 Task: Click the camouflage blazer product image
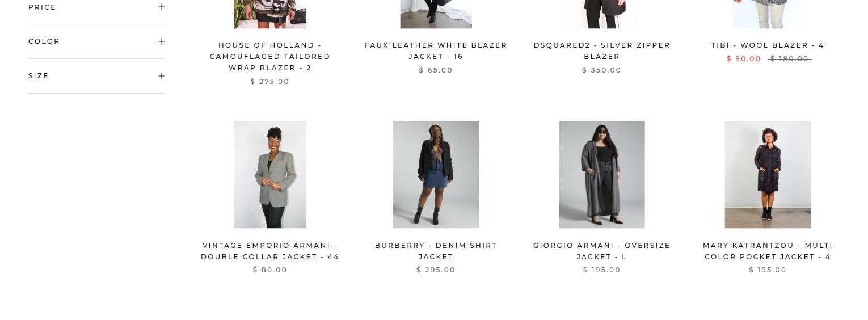[x=270, y=14]
